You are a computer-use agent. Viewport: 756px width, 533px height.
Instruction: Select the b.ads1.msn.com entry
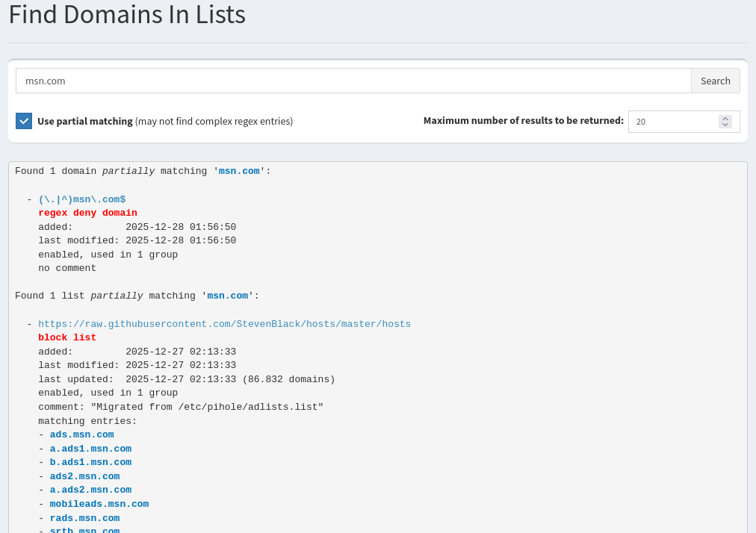(x=90, y=462)
